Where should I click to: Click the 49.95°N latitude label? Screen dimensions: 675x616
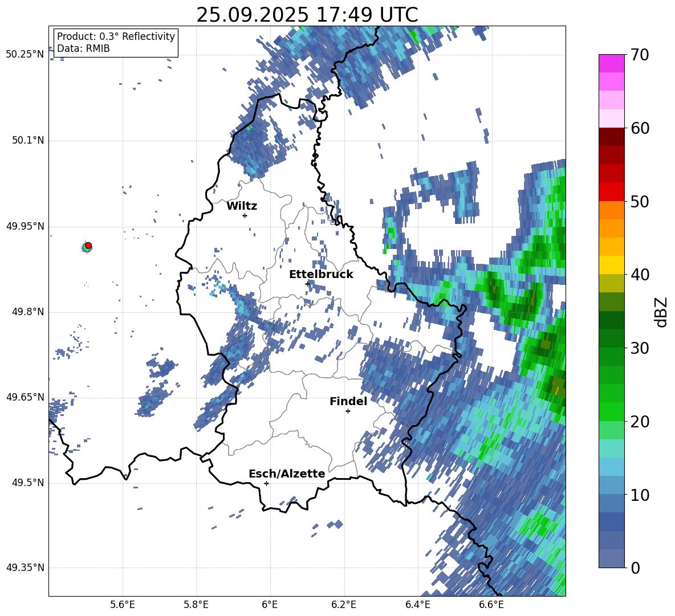tap(25, 226)
